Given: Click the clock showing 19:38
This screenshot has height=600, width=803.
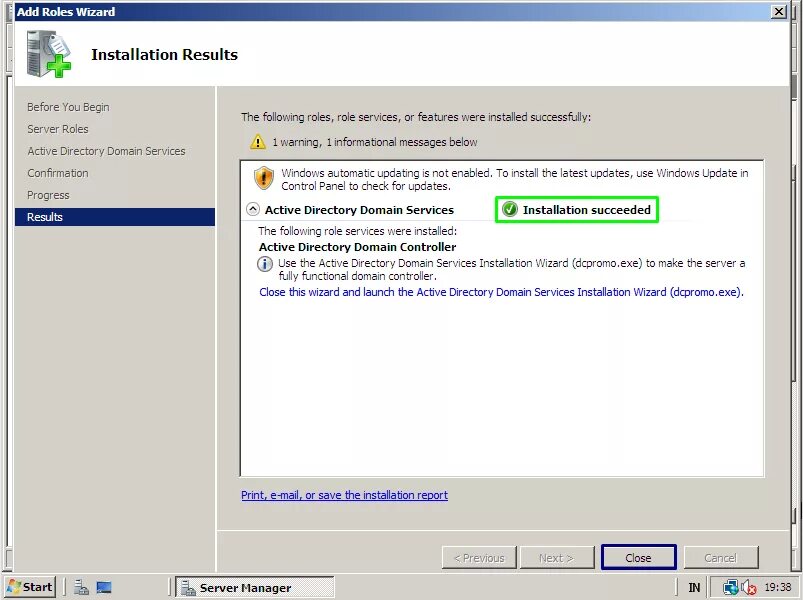Looking at the screenshot, I should point(777,587).
